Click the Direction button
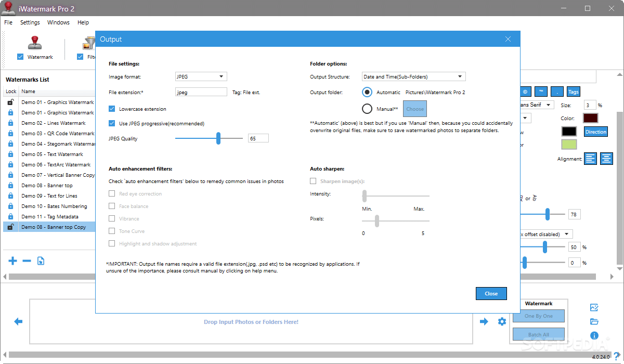 point(596,132)
